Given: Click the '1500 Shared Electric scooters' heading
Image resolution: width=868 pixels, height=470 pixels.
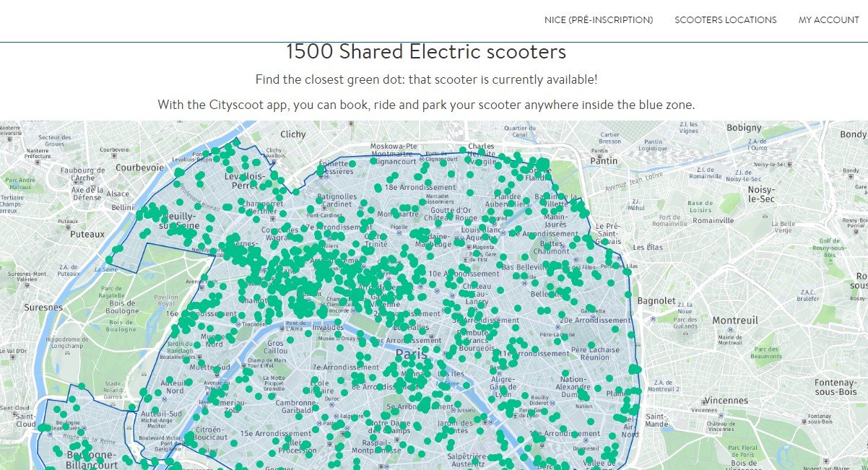Looking at the screenshot, I should pyautogui.click(x=426, y=52).
